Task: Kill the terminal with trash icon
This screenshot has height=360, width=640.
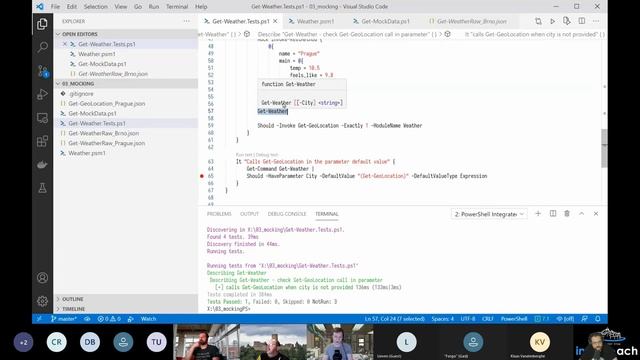Action: (x=567, y=213)
